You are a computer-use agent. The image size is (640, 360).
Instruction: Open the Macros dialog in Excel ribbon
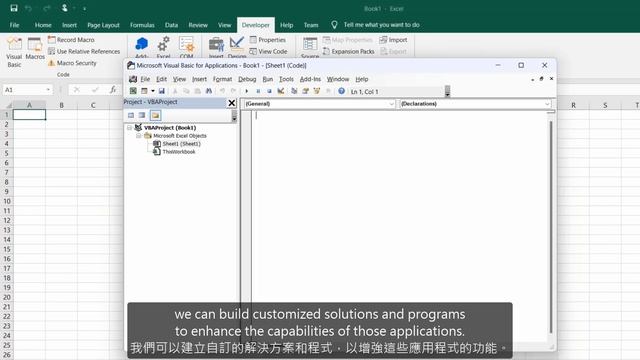(35, 49)
